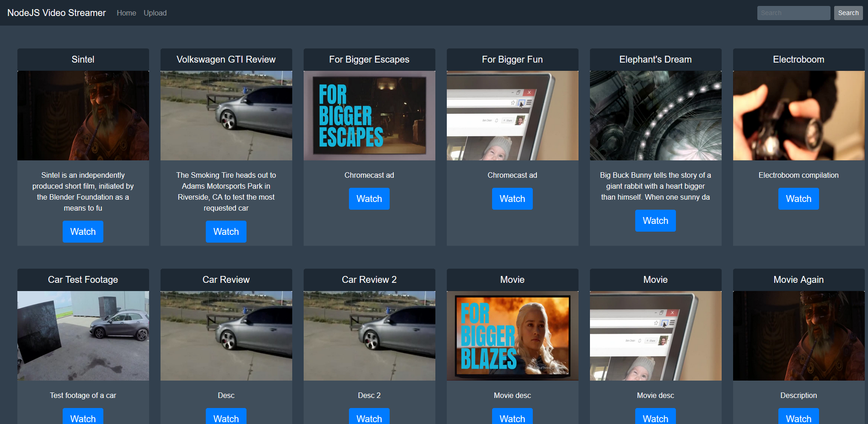Watch the Elephant's Dream video
This screenshot has height=424, width=868.
[655, 221]
